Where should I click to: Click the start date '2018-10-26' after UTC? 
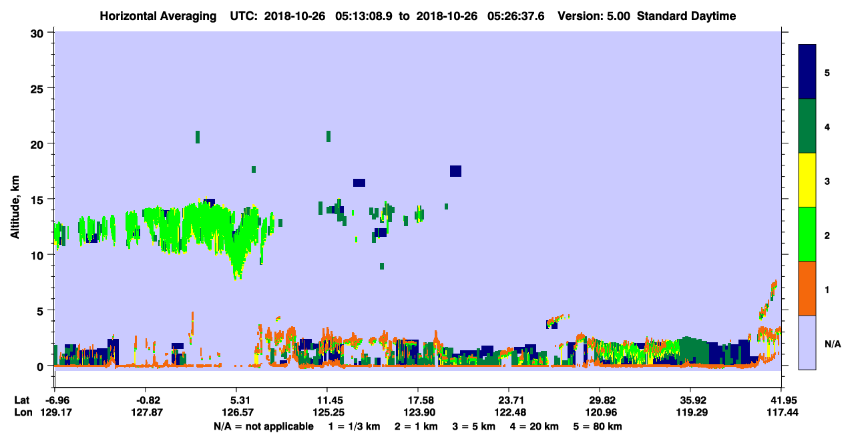(295, 16)
